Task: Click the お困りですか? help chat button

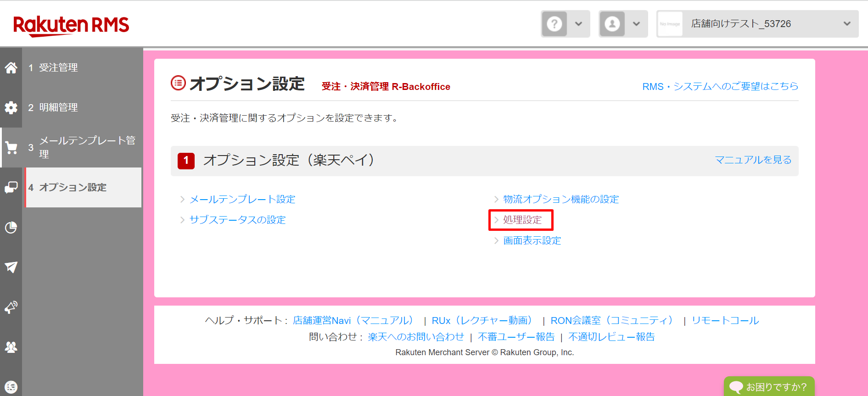Action: coord(769,386)
